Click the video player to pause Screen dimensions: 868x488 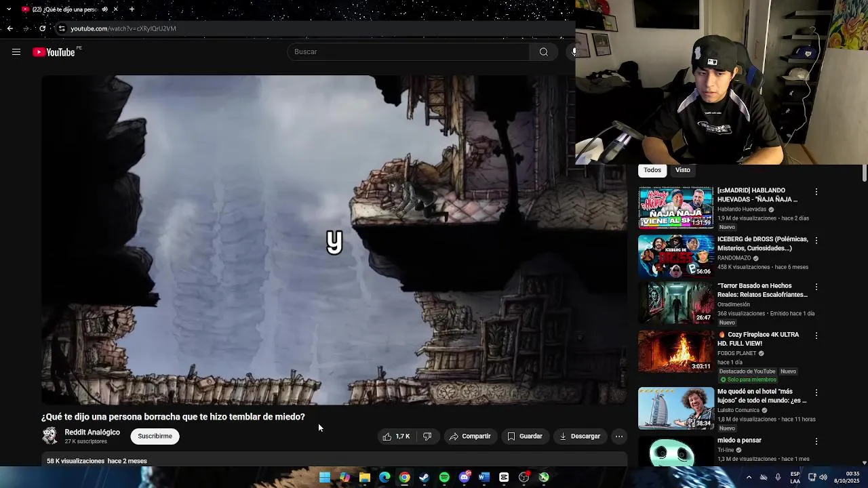pos(334,239)
